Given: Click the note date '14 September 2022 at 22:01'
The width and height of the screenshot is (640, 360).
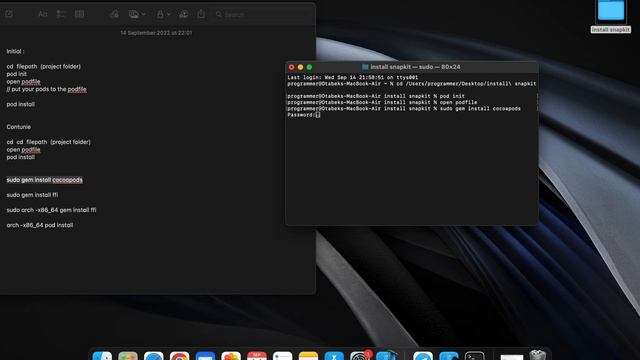Looking at the screenshot, I should (156, 33).
